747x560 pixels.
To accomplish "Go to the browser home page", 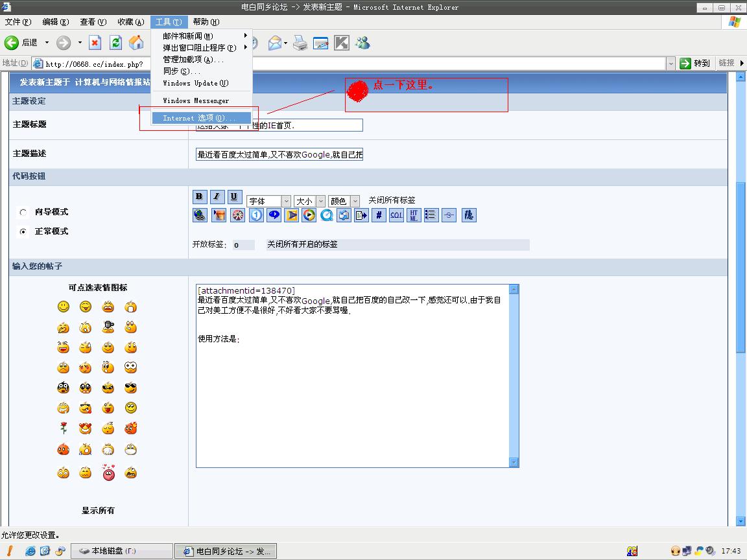I will pyautogui.click(x=136, y=43).
